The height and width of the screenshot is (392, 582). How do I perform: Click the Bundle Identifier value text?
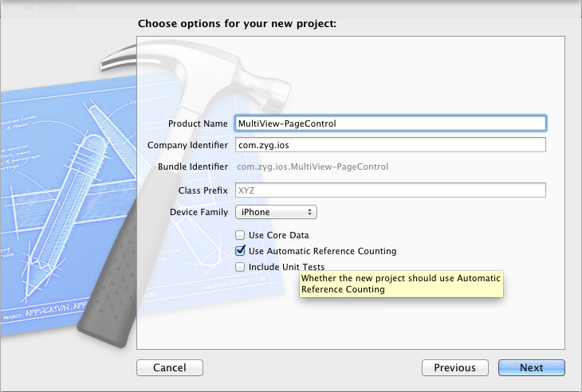(313, 167)
